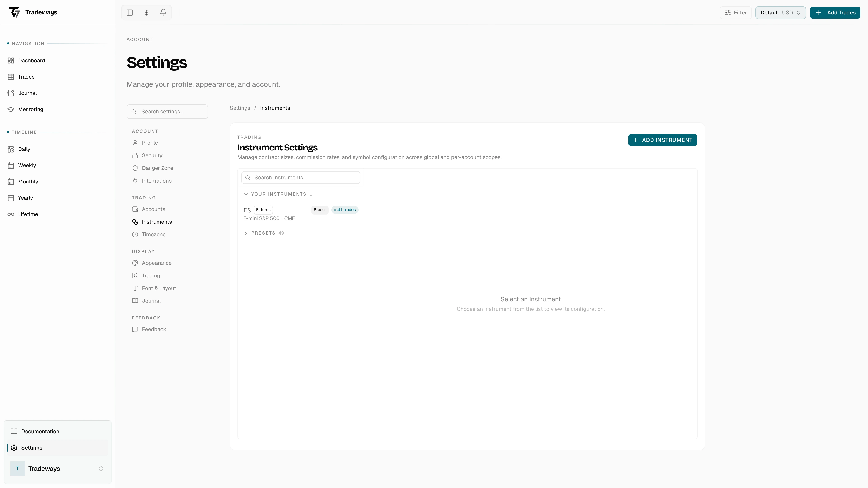This screenshot has width=868, height=488.
Task: Select Instruments in Trading settings
Action: tap(157, 222)
